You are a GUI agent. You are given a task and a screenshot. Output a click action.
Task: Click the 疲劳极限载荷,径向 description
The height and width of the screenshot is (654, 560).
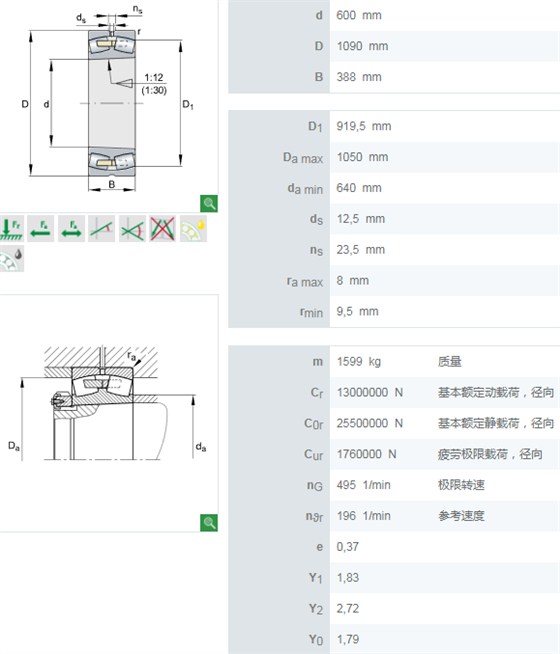(x=490, y=454)
